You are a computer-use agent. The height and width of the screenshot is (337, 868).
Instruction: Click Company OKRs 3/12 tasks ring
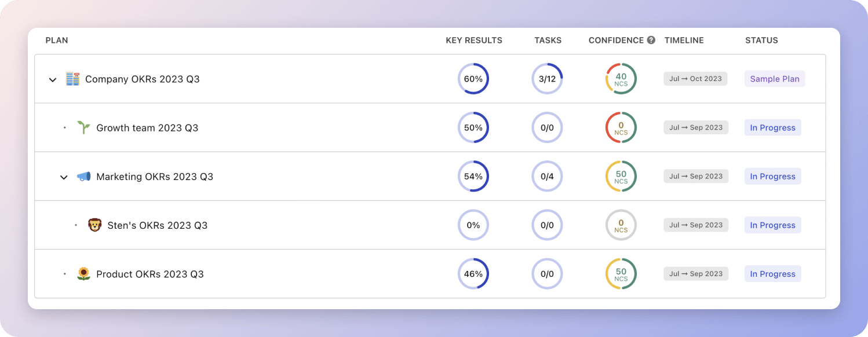(547, 79)
